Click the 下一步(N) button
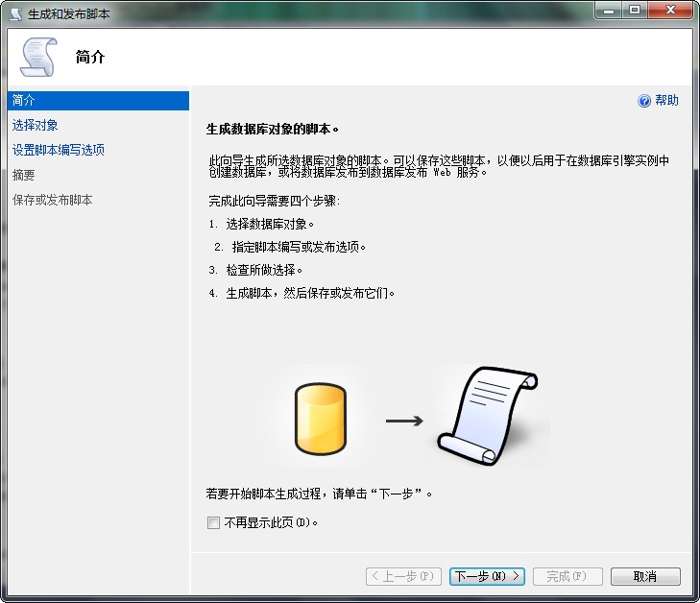This screenshot has width=700, height=603. click(487, 576)
